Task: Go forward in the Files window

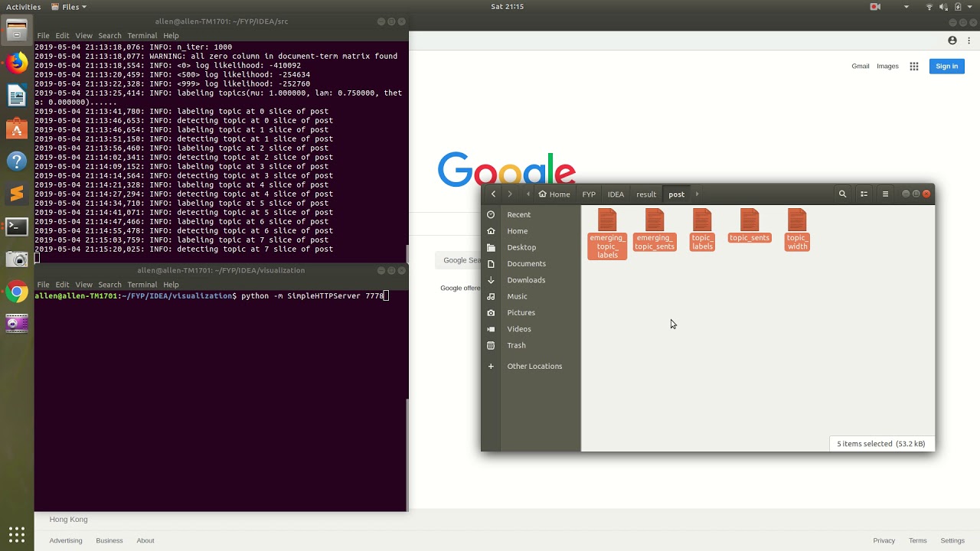Action: pyautogui.click(x=510, y=194)
